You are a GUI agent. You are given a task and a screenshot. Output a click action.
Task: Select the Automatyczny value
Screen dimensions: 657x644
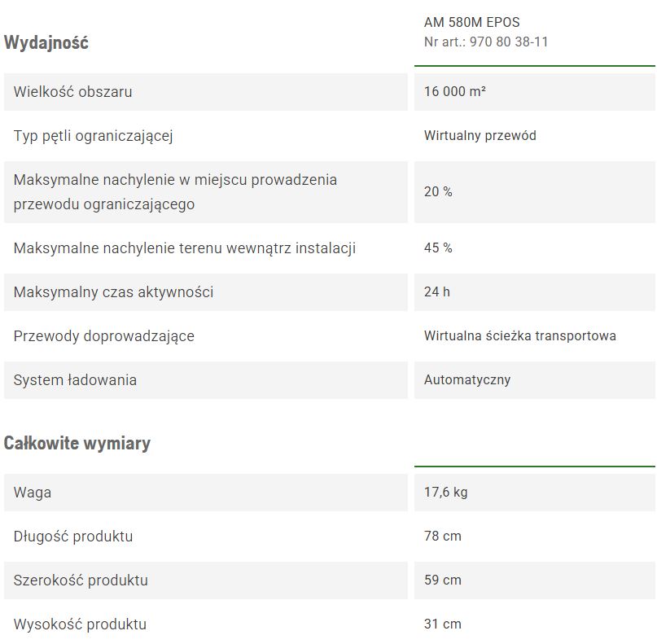tap(466, 380)
